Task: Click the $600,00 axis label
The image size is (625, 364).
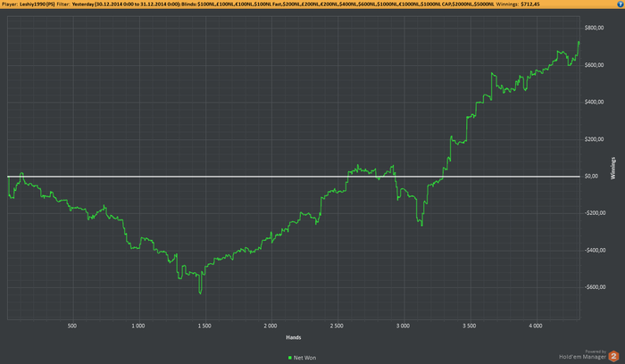Action: [x=594, y=65]
